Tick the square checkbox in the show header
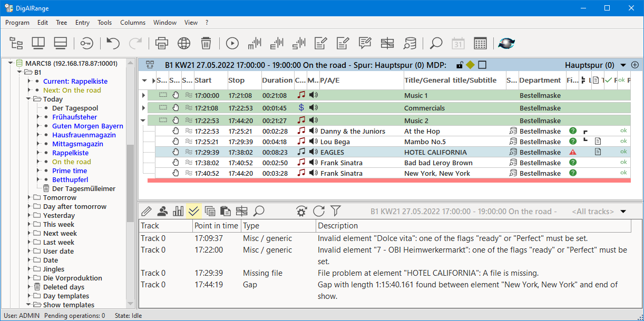This screenshot has height=321, width=644. coord(482,65)
